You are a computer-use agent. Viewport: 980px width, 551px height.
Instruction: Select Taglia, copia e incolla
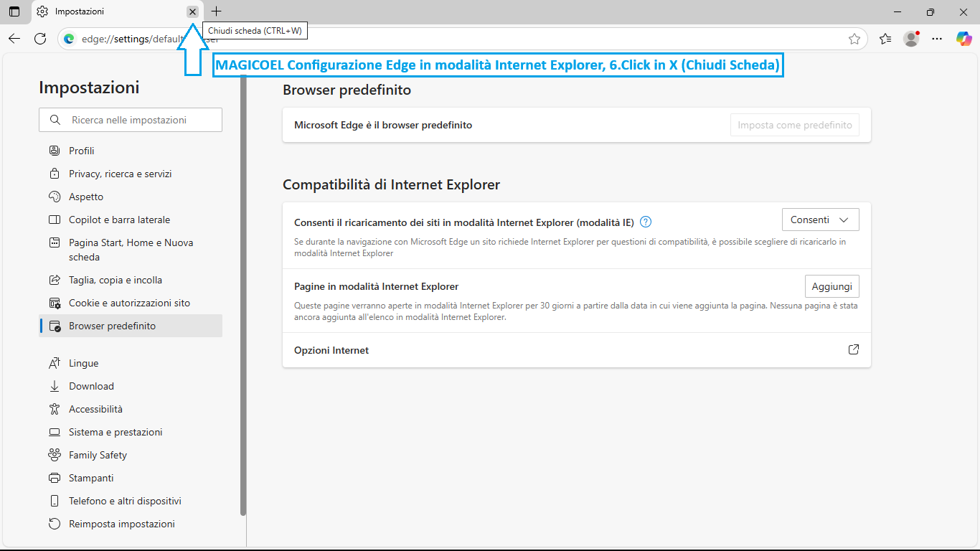131,280
